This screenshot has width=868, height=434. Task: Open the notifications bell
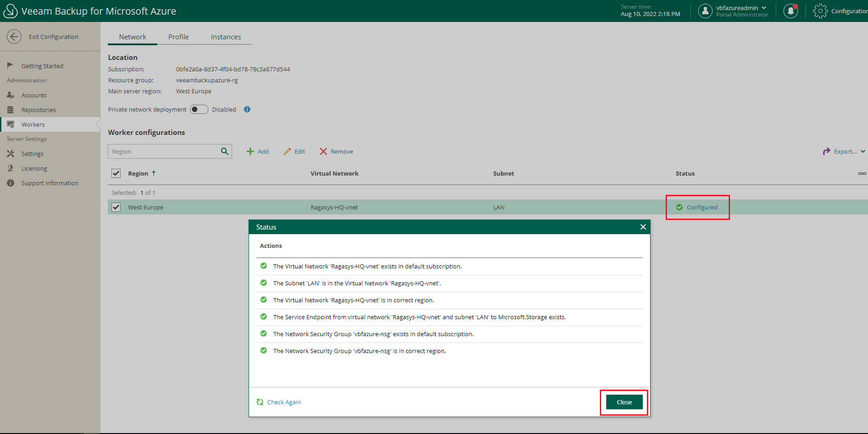click(791, 11)
